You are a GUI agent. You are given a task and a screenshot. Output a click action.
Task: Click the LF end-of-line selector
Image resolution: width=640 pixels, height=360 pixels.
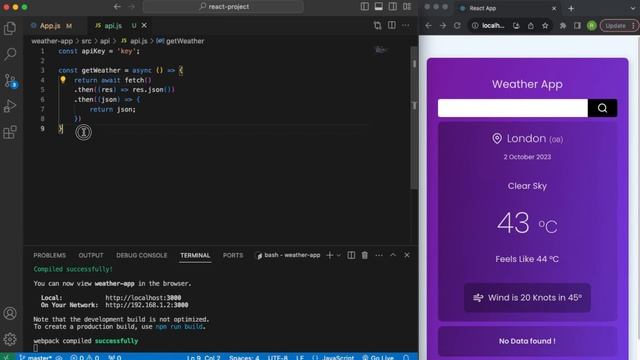point(300,357)
